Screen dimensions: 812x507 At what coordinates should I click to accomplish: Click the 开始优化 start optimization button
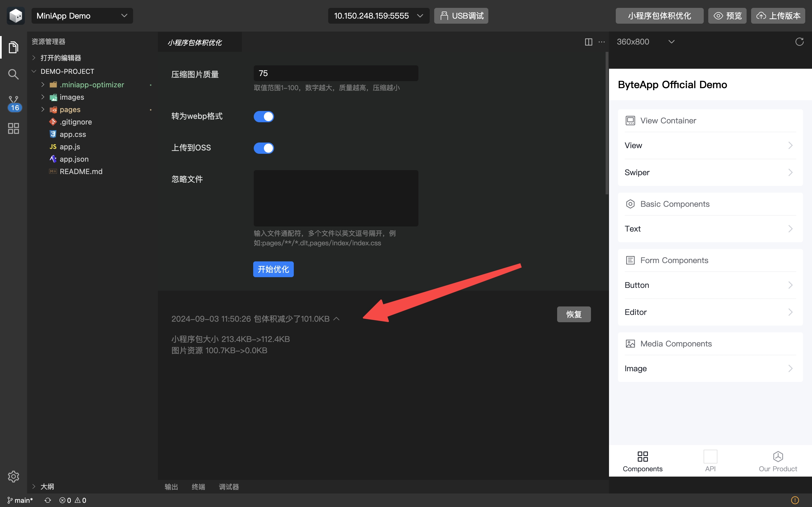(x=273, y=269)
